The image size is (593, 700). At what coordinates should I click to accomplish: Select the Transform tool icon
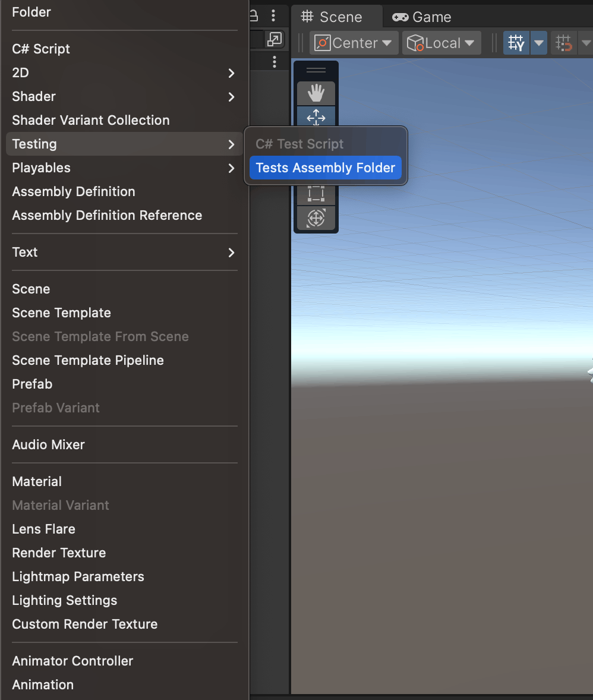pos(316,218)
